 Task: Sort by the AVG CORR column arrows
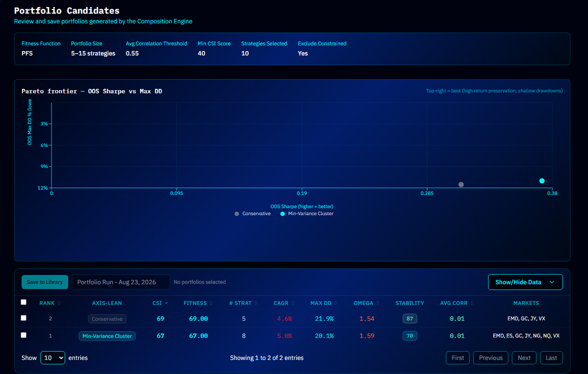click(472, 303)
